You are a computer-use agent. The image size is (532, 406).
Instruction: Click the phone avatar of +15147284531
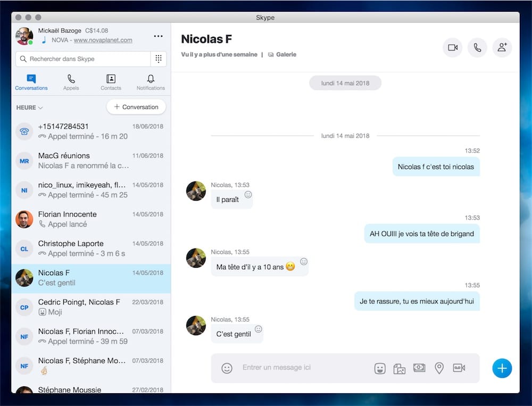[24, 132]
